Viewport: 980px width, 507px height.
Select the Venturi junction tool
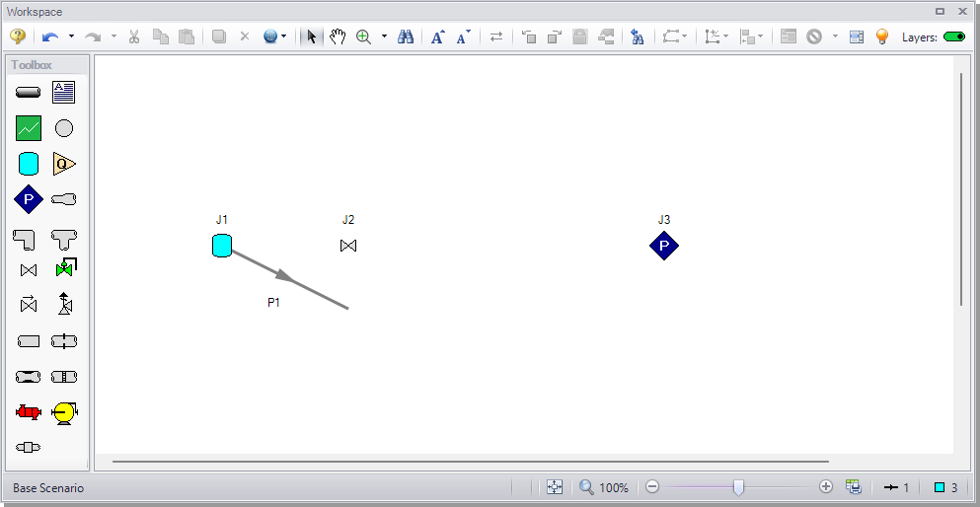(x=28, y=377)
